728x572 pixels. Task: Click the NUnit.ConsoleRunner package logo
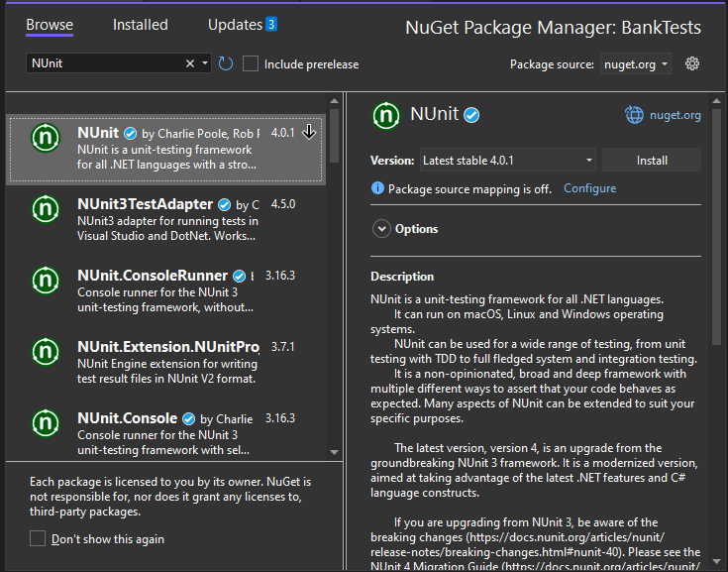46,281
